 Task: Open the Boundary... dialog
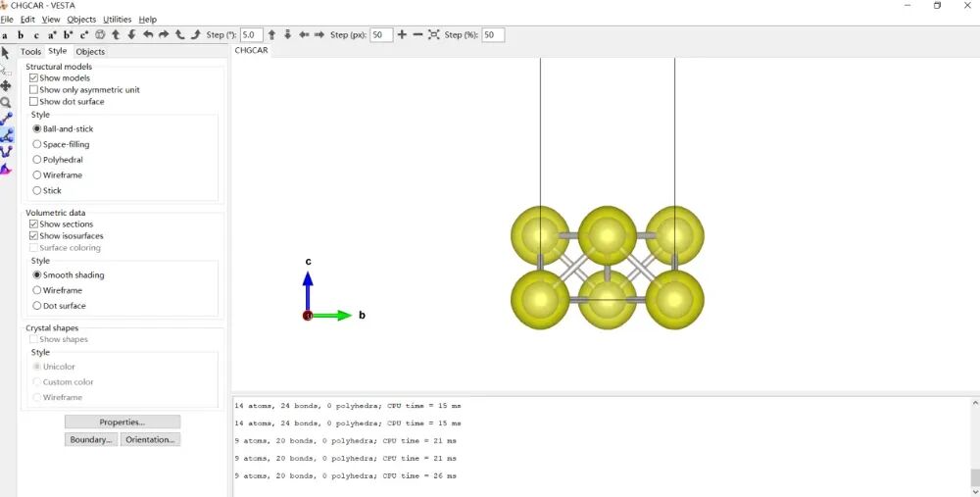pos(91,439)
